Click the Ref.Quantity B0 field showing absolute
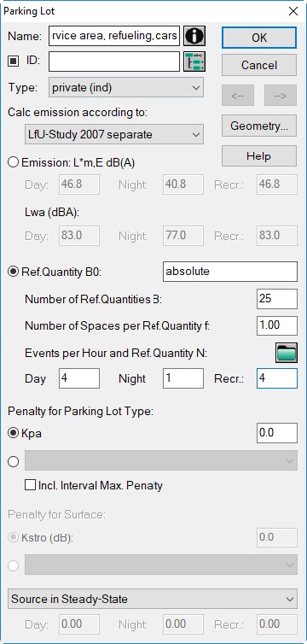307x644 pixels. pyautogui.click(x=230, y=272)
